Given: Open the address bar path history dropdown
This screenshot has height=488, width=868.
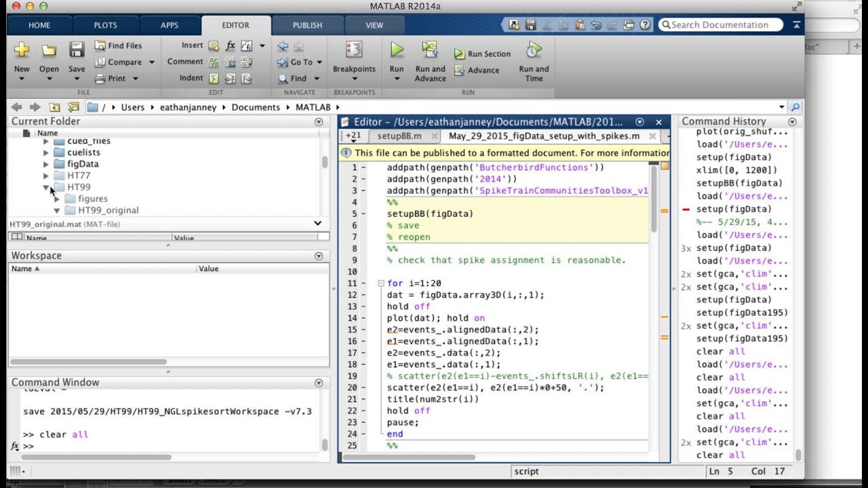Looking at the screenshot, I should [x=781, y=107].
